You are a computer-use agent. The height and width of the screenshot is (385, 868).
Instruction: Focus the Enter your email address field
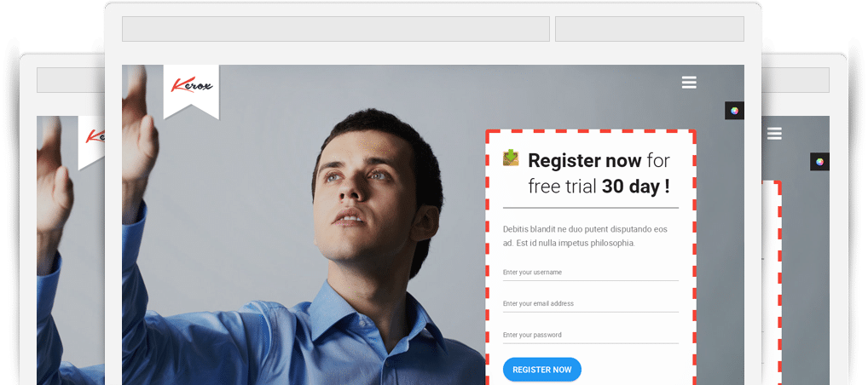(591, 304)
